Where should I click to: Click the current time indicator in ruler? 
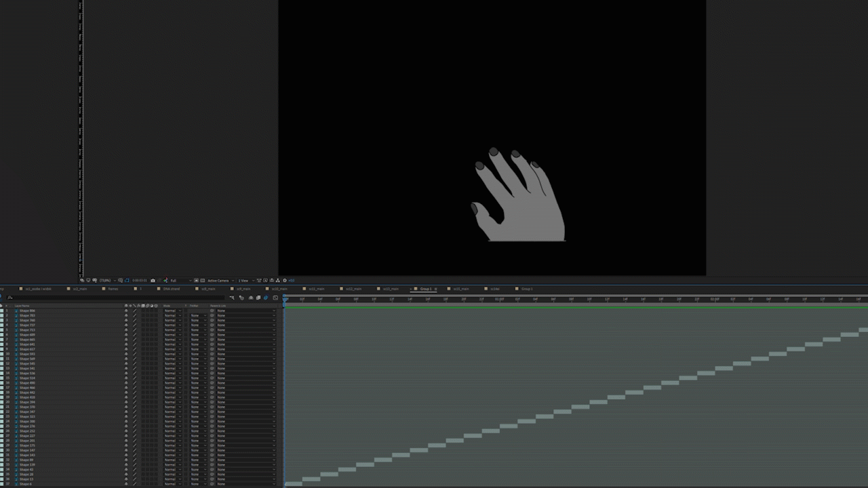[285, 299]
